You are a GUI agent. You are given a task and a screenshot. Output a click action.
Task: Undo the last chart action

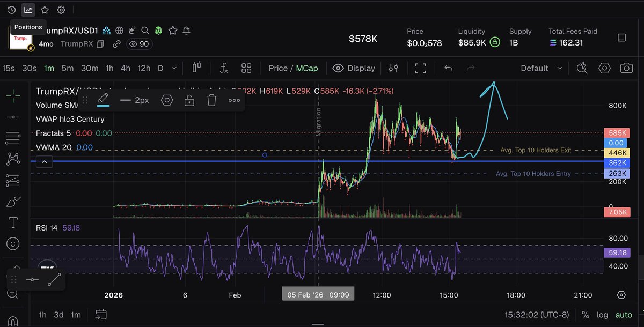coord(449,68)
